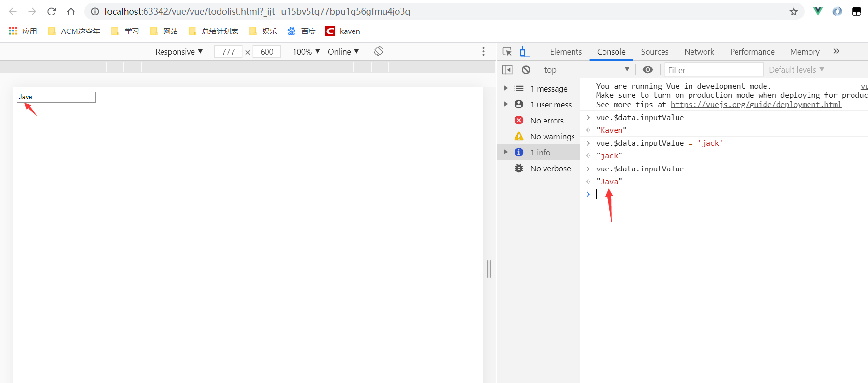The height and width of the screenshot is (383, 868).
Task: Select the "Java" console result
Action: point(609,182)
